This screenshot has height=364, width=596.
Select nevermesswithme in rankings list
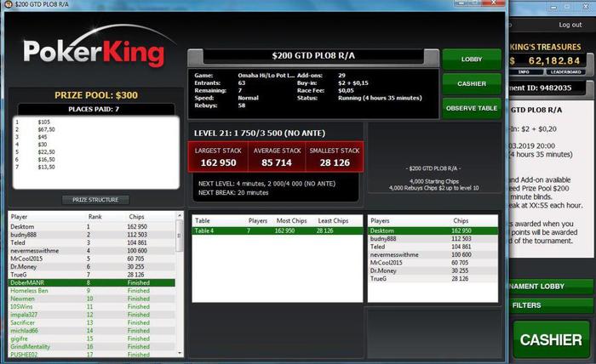pos(92,251)
